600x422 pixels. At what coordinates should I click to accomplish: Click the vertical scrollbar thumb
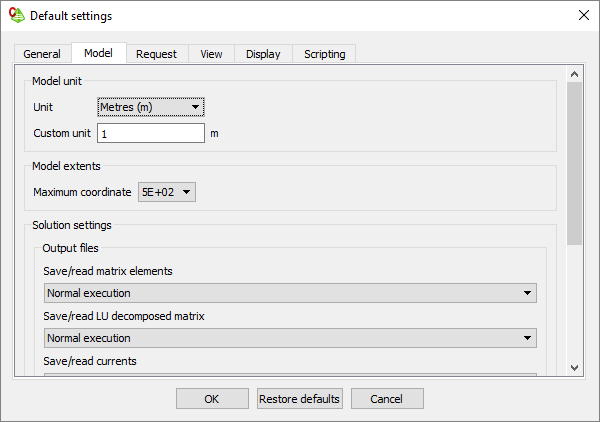pos(574,162)
